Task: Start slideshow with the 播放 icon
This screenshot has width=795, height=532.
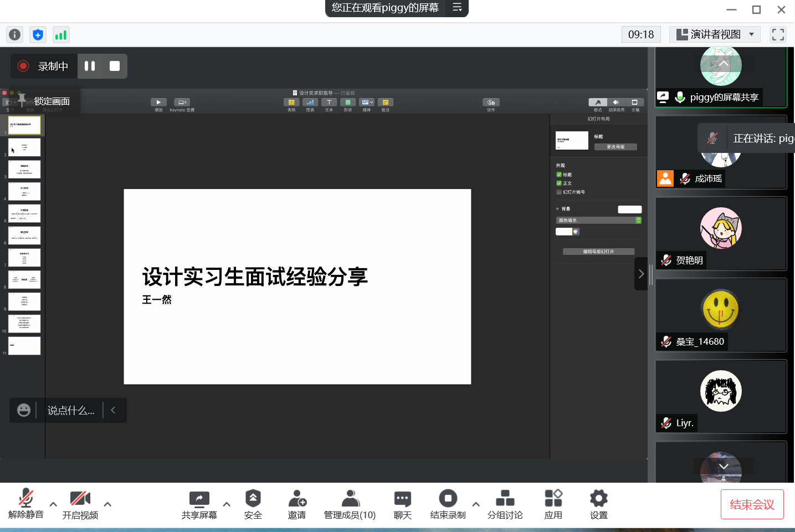Action: tap(158, 102)
